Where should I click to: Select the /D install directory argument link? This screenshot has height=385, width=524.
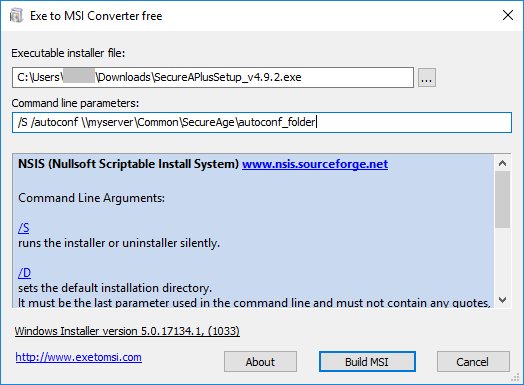(24, 273)
